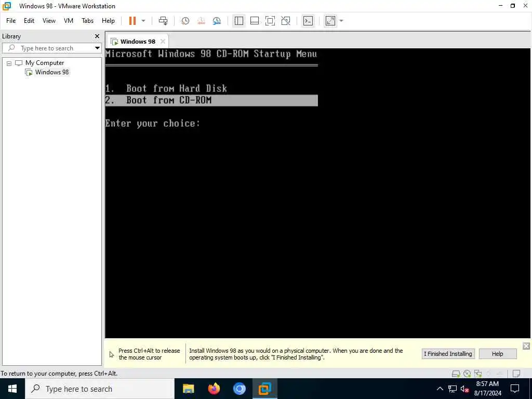Click the Send Ctrl+Alt+Del toolbar icon
The height and width of the screenshot is (399, 532).
[x=163, y=21]
